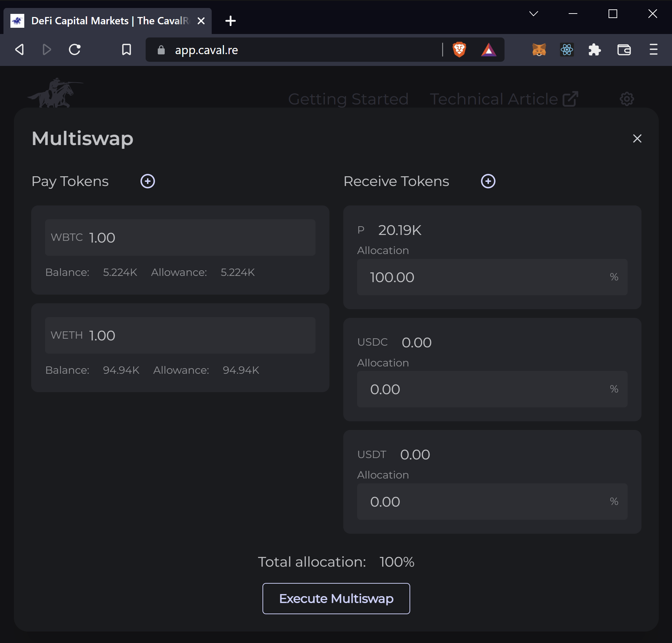Click the USDC receive amount 0.00
The image size is (672, 643).
[x=417, y=342]
